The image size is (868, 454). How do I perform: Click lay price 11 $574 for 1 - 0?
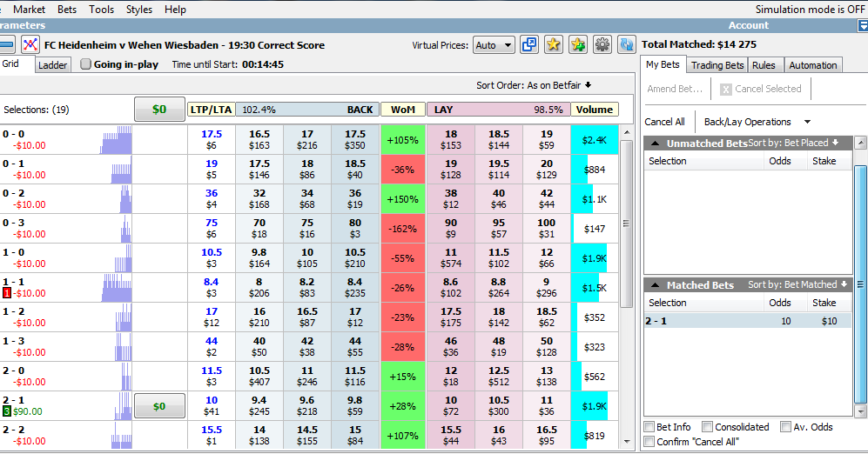(x=451, y=258)
